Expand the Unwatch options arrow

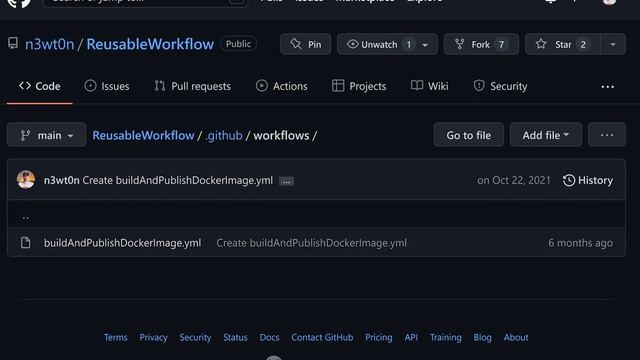425,44
